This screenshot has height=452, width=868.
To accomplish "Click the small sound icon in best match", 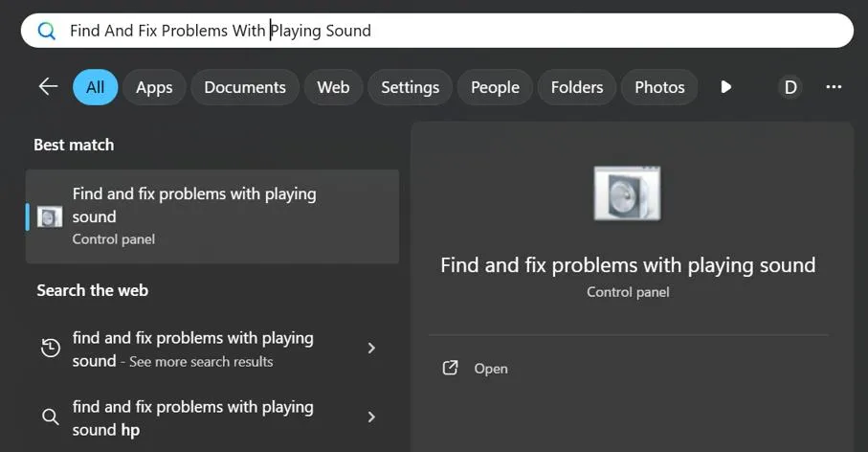I will (50, 216).
